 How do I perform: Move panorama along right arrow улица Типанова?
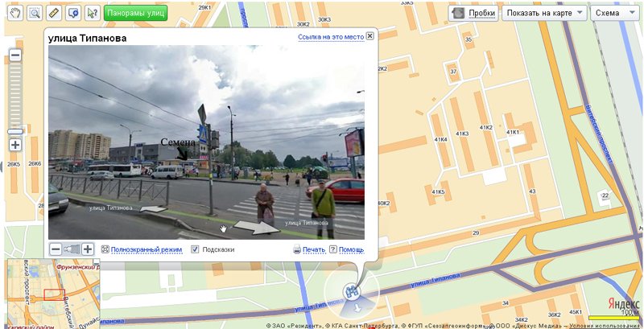[256, 227]
